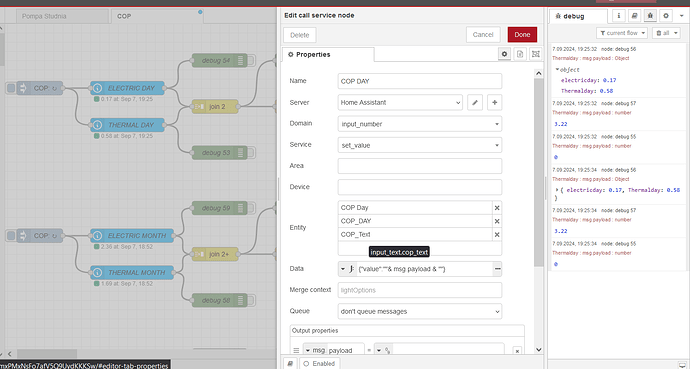The height and width of the screenshot is (369, 690).
Task: Add new server with plus icon
Action: 495,102
